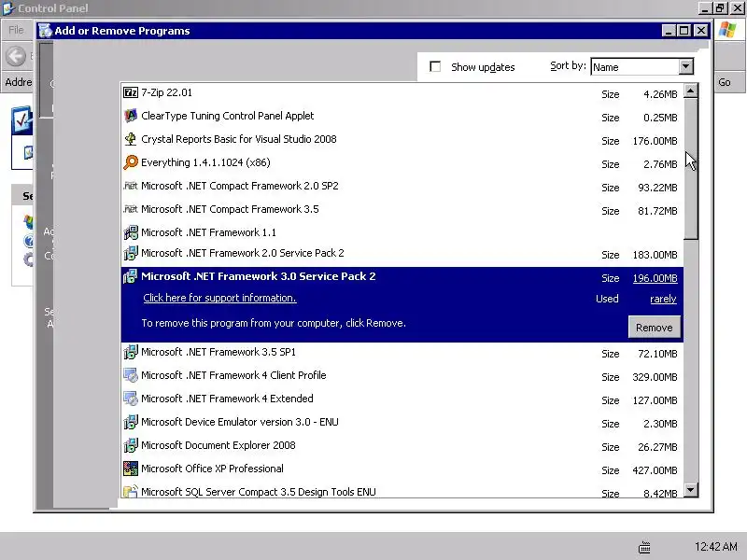
Task: Select Crystal Reports Basic for Visual Studio 2008
Action: point(402,139)
